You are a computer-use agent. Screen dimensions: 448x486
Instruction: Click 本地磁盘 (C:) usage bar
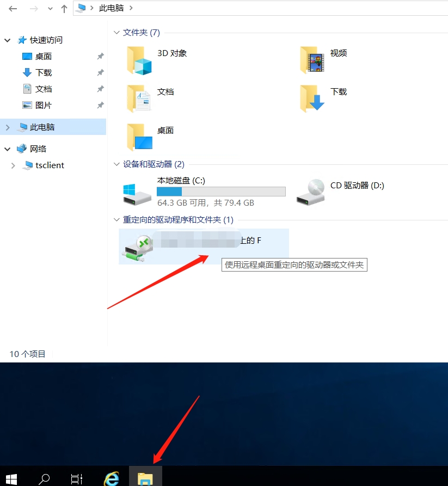click(x=220, y=192)
